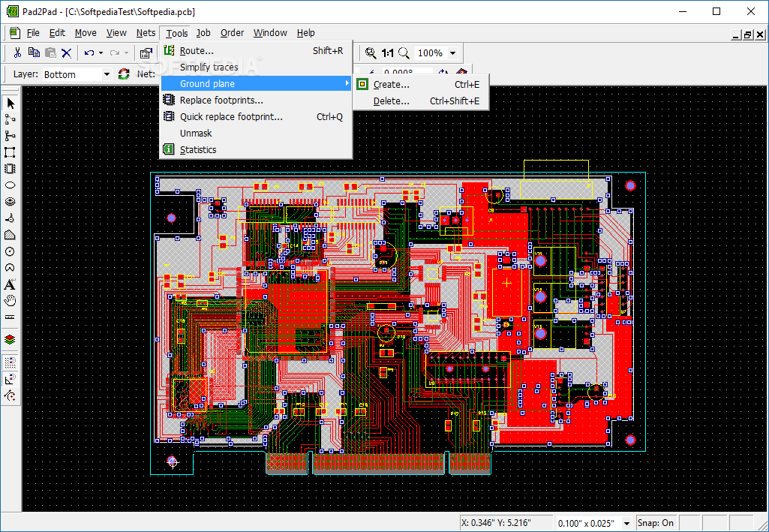Click the 1:1 actual size zoom icon

(387, 53)
